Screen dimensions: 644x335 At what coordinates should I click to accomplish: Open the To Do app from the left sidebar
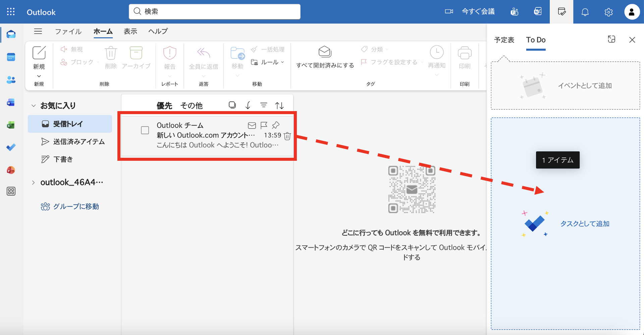tap(11, 147)
